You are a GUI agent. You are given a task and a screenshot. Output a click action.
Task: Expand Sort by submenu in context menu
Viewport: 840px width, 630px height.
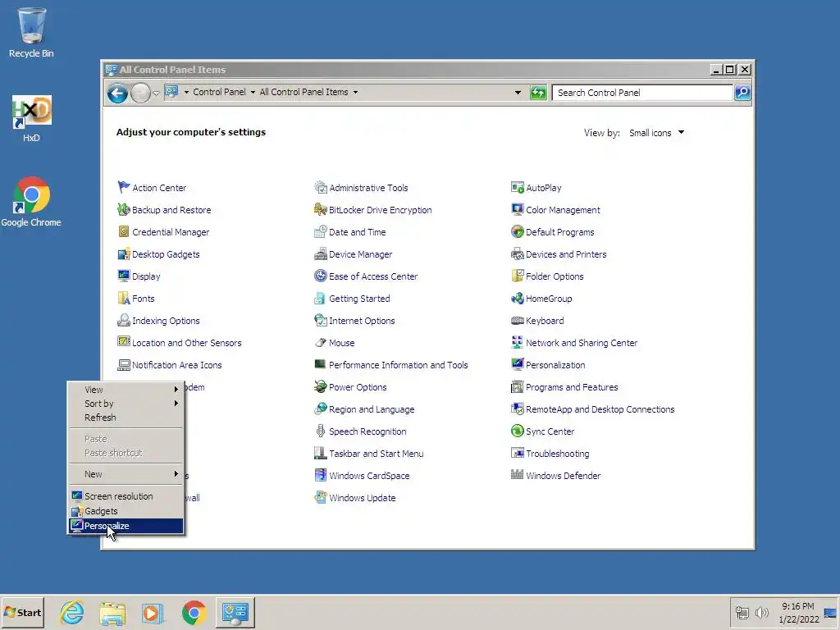click(126, 404)
